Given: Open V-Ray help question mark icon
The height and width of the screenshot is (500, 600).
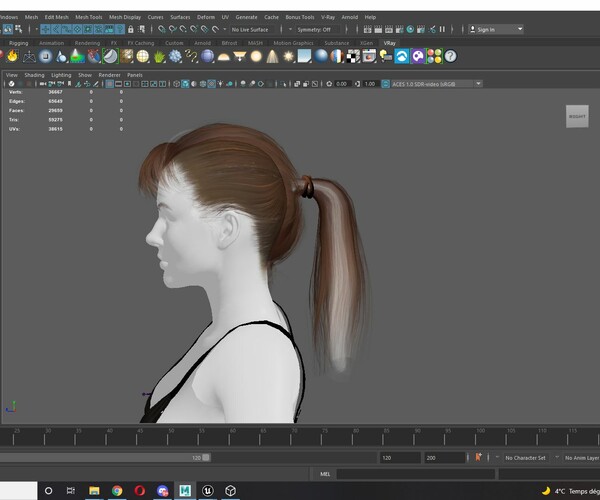Looking at the screenshot, I should 450,56.
